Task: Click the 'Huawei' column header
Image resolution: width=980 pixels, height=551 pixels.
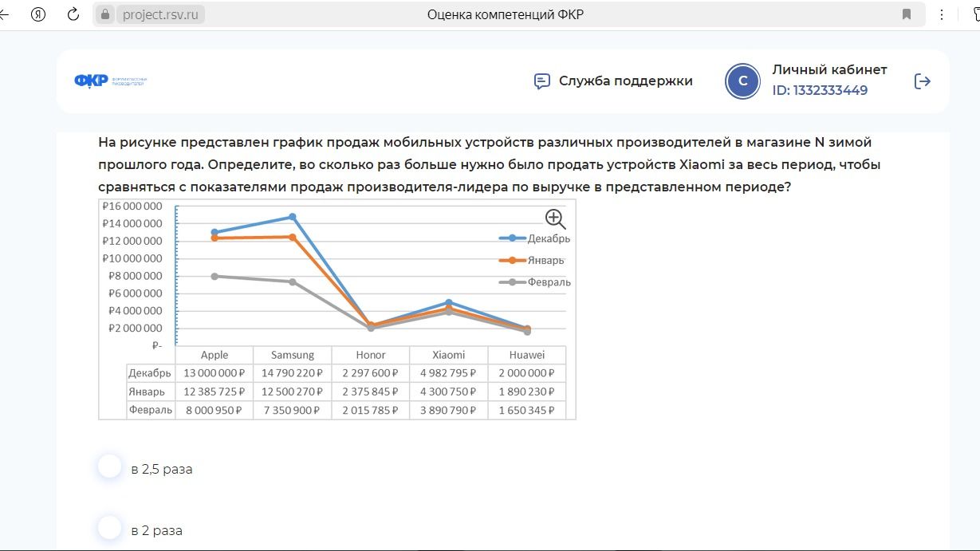Action: tap(526, 355)
